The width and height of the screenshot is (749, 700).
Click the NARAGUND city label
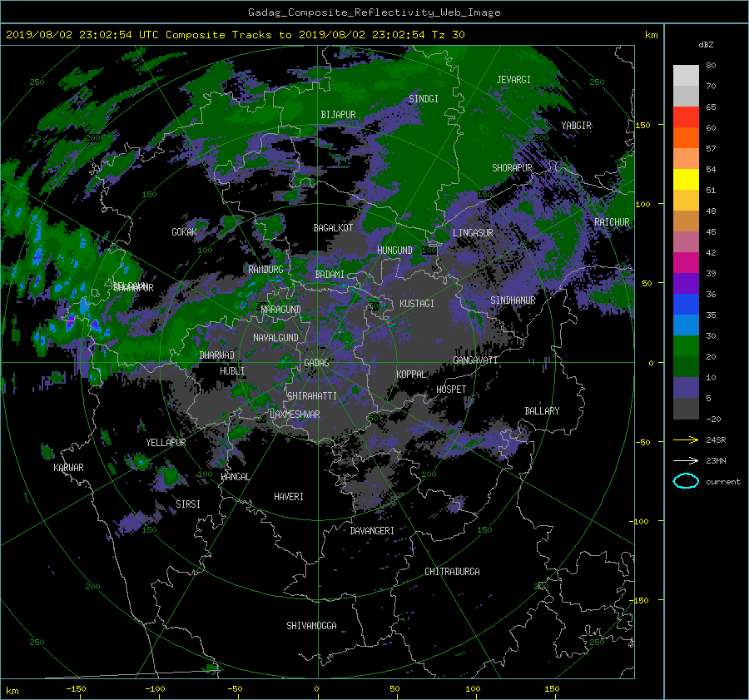(x=281, y=310)
